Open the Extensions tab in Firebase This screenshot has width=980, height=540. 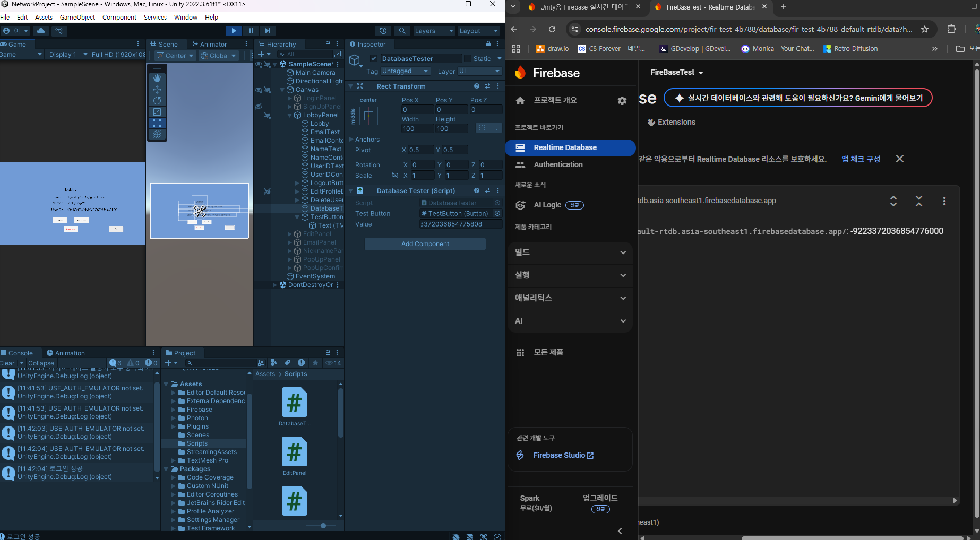[x=672, y=123]
